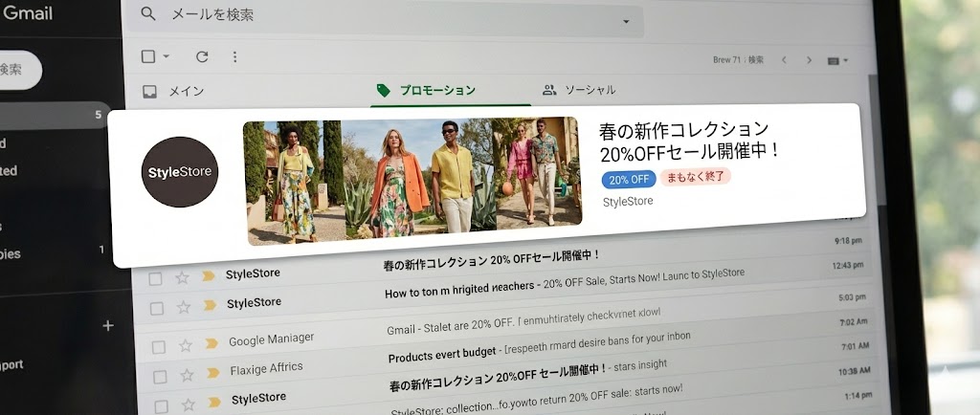Open the 'How to ton m hrigited иeachers' subject
980x415 pixels.
coord(459,290)
